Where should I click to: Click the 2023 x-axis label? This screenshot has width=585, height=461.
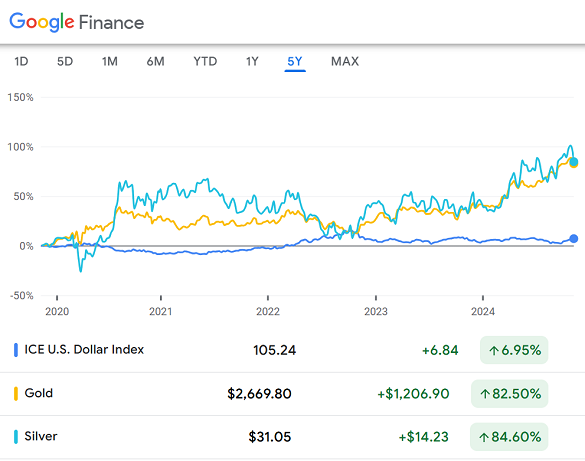pyautogui.click(x=376, y=311)
